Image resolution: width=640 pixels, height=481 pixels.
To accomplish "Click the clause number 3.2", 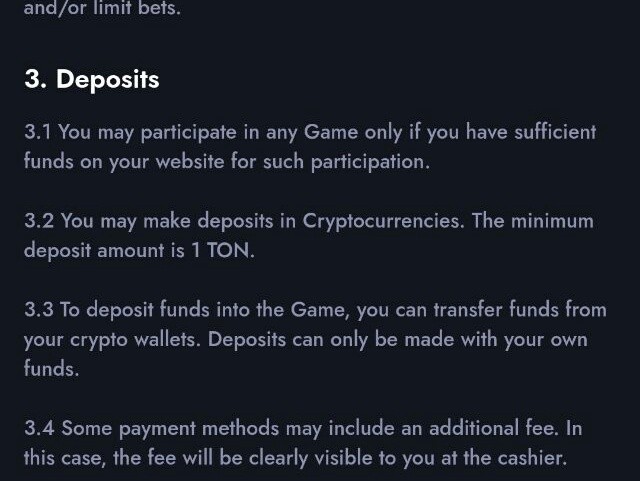I will pyautogui.click(x=39, y=221).
